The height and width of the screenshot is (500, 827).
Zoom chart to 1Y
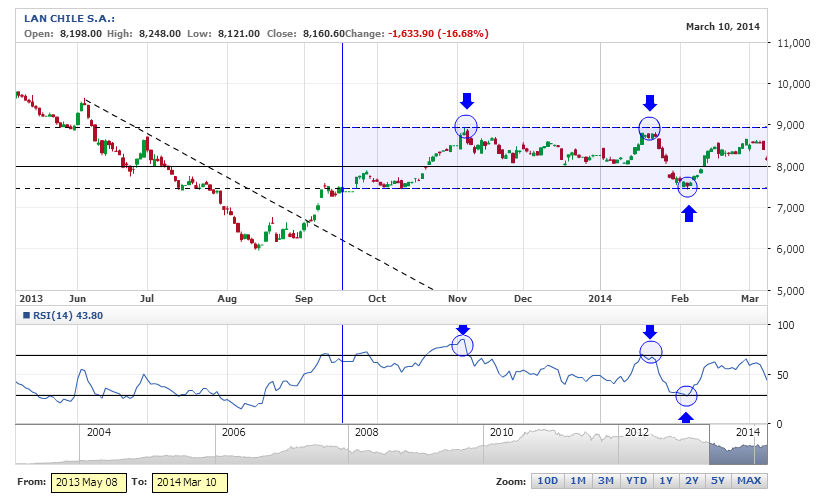point(666,481)
